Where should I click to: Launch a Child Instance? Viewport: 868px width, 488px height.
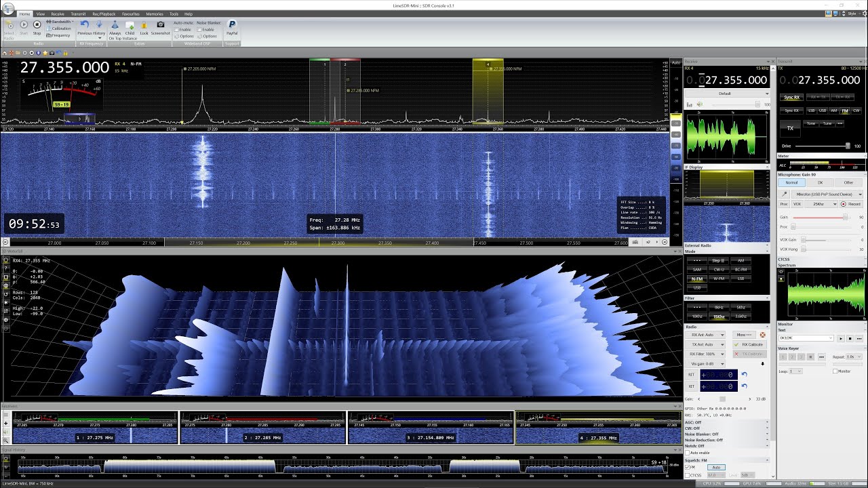click(130, 29)
